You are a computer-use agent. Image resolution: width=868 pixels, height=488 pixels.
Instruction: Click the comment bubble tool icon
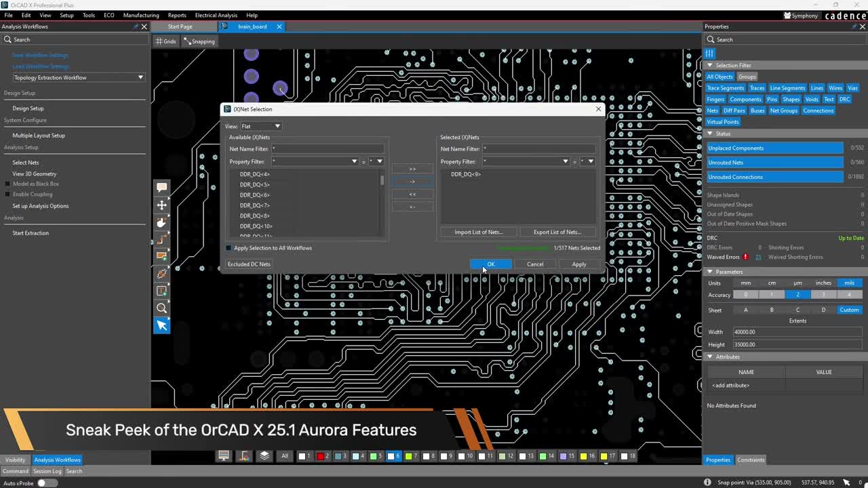[162, 187]
